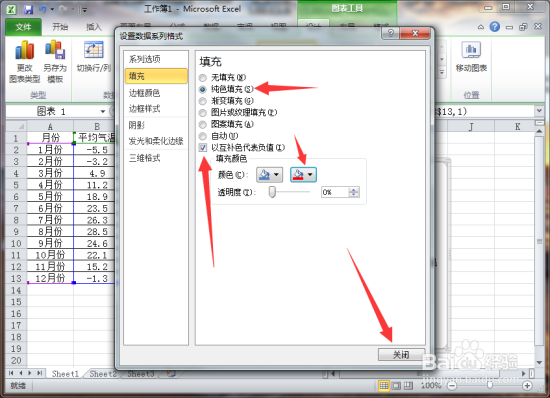
Task: Click cell A2 containing 1月份
Action: point(50,150)
